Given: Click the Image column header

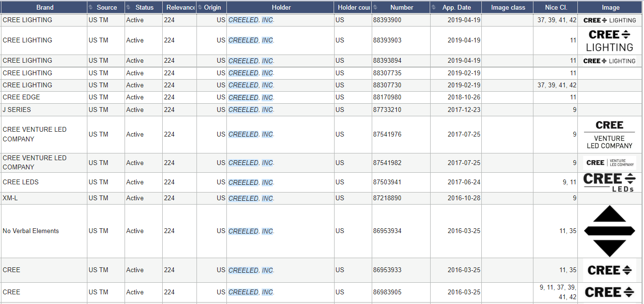Looking at the screenshot, I should [611, 7].
